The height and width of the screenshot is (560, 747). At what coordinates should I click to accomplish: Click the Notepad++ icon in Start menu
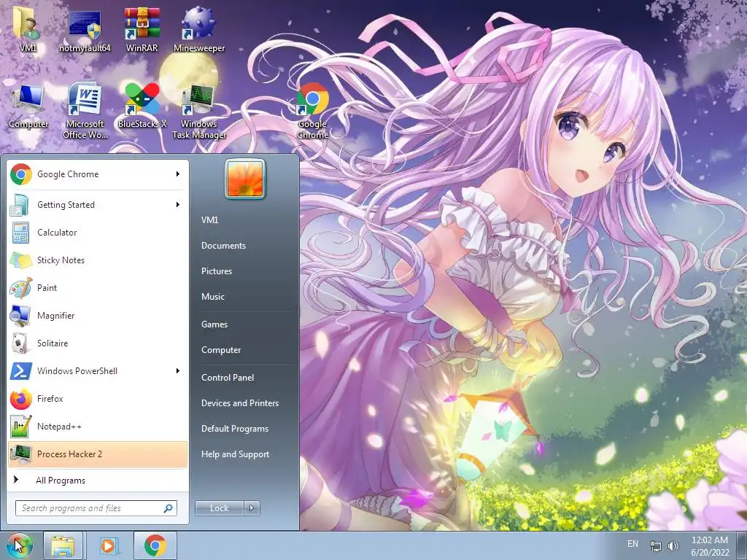[x=21, y=426]
